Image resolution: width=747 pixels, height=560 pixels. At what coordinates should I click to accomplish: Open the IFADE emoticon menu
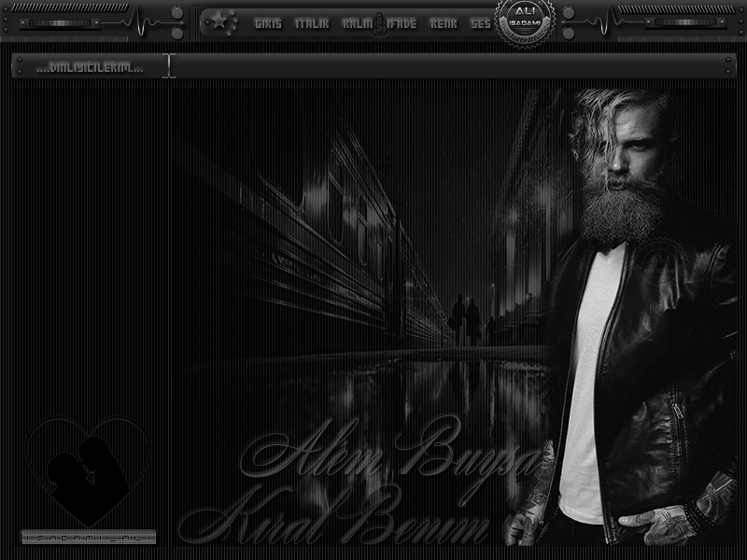coord(402,24)
